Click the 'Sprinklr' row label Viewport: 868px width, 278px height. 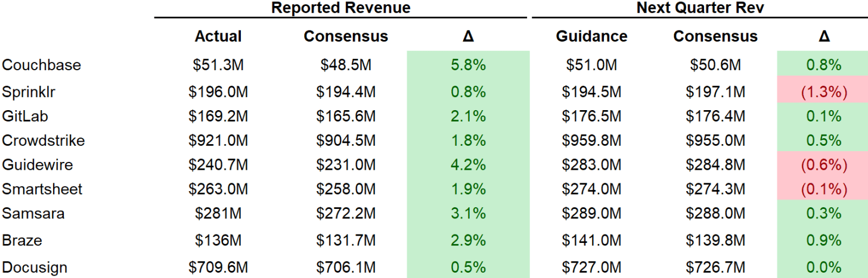[29, 92]
